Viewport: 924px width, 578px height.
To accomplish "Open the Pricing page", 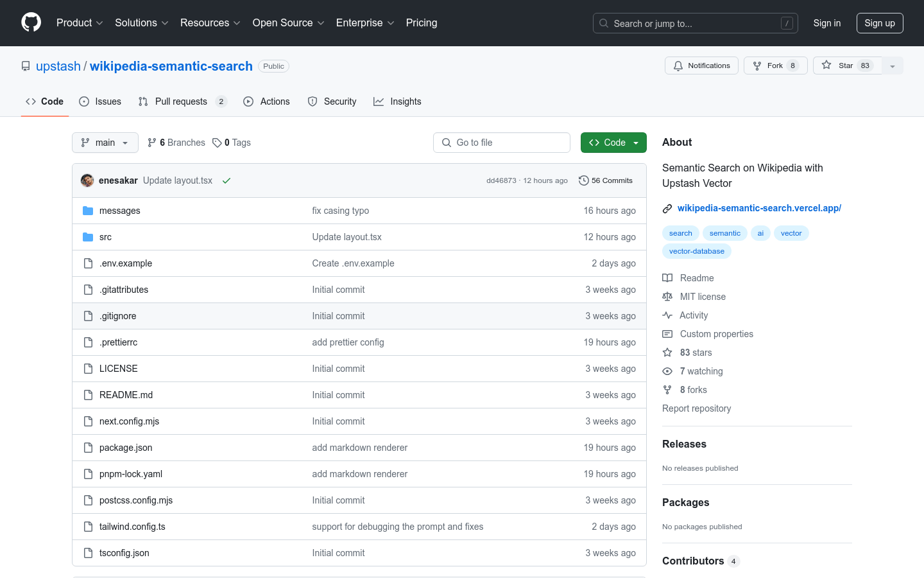I will tap(422, 22).
